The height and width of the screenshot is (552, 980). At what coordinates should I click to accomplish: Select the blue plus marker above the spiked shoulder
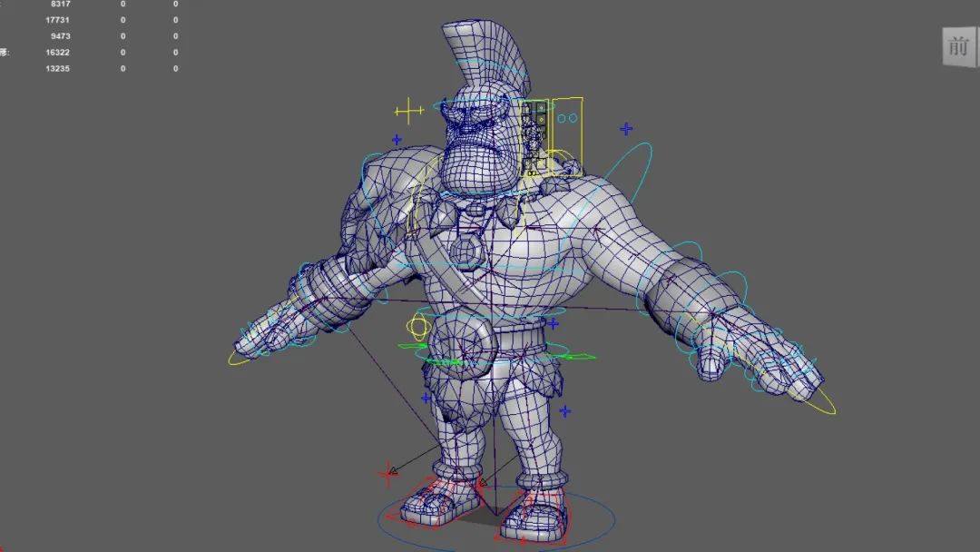click(x=397, y=139)
